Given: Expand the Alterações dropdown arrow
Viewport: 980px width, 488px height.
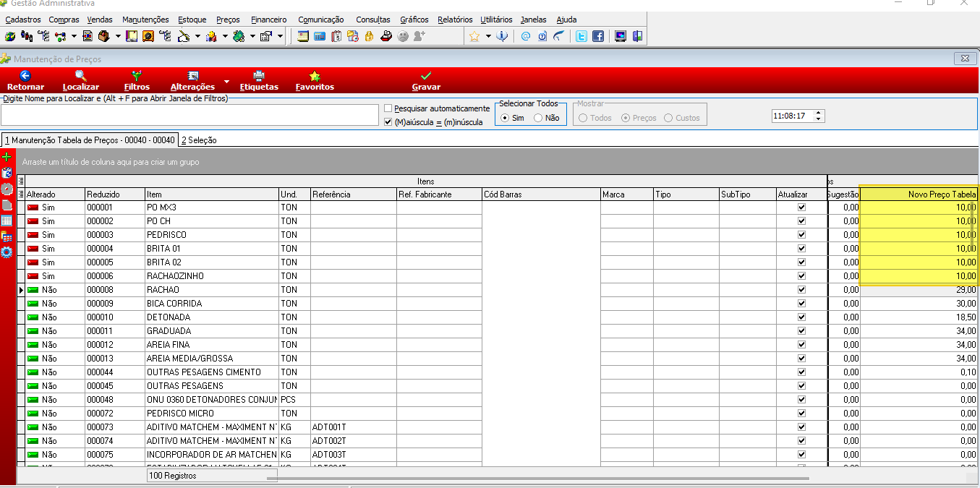Looking at the screenshot, I should click(226, 81).
